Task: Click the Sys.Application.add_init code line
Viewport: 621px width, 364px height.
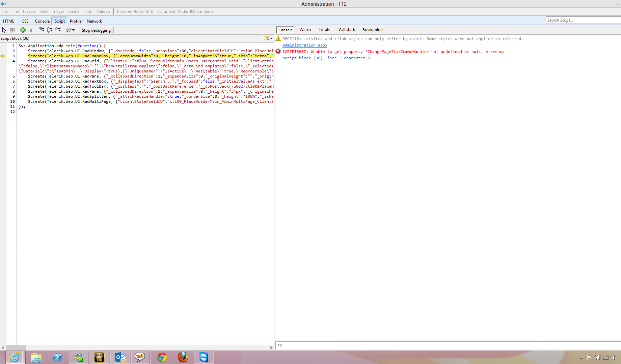Action: 62,46
